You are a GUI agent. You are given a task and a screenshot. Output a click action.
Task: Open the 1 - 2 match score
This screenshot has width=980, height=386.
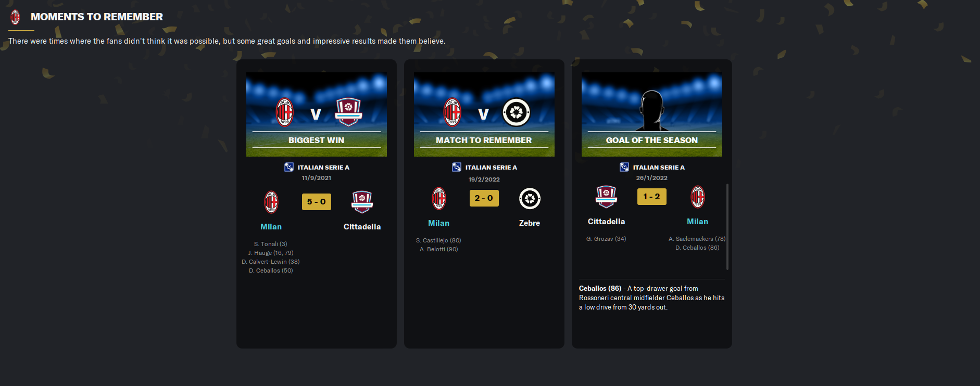pyautogui.click(x=652, y=197)
